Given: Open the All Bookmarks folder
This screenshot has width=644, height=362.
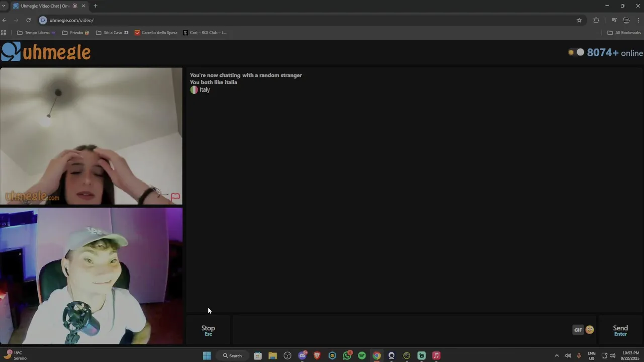Looking at the screenshot, I should point(624,33).
